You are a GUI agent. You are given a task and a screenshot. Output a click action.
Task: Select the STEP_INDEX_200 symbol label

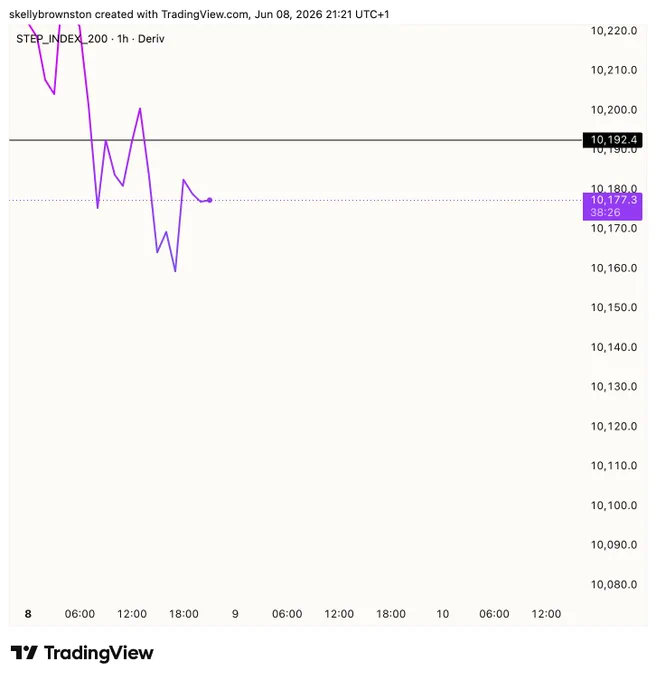(x=62, y=39)
